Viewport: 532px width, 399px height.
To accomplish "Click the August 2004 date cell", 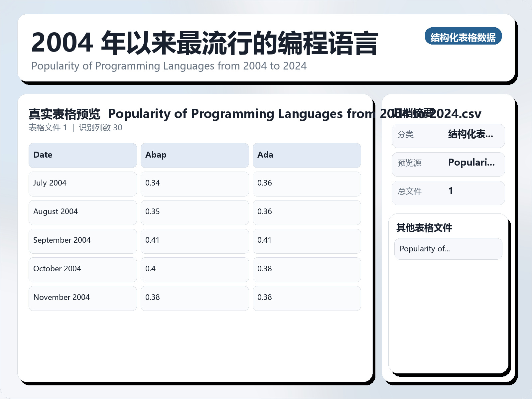I will coord(82,212).
